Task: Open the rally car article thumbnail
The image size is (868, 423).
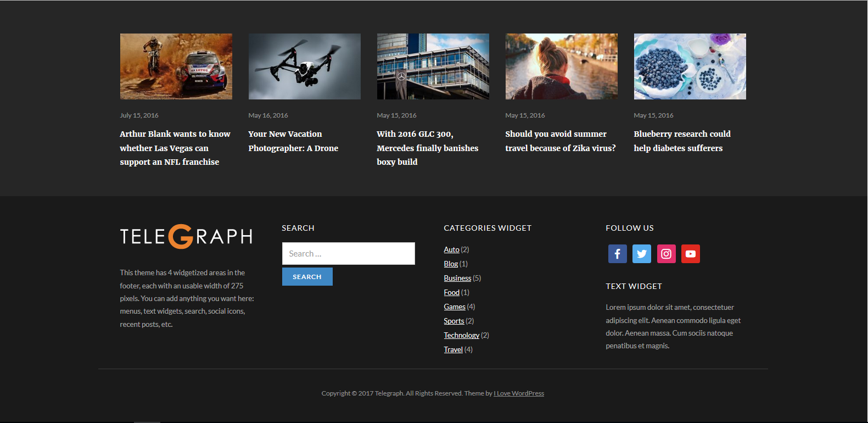Action: [x=176, y=66]
